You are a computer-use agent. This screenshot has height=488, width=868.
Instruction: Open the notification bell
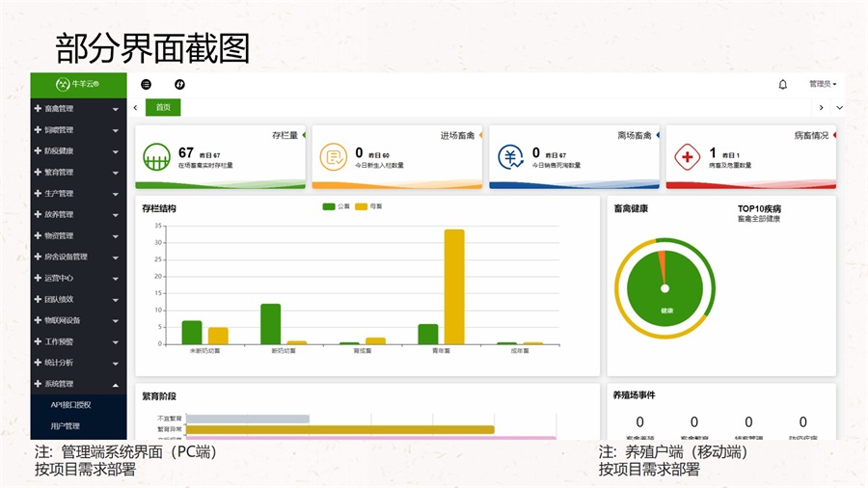[783, 85]
